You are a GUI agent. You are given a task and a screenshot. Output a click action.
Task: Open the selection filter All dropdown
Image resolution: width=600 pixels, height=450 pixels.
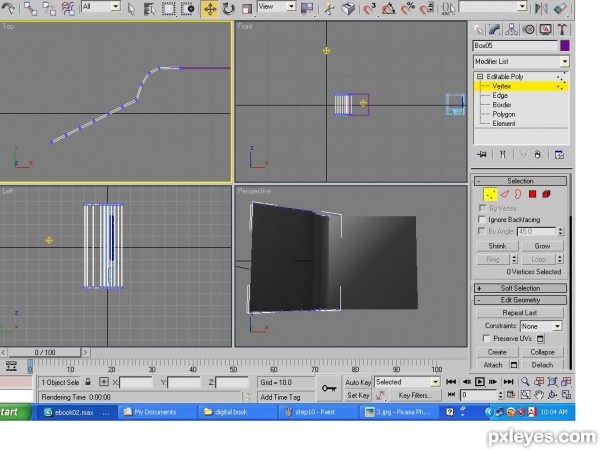pos(101,7)
